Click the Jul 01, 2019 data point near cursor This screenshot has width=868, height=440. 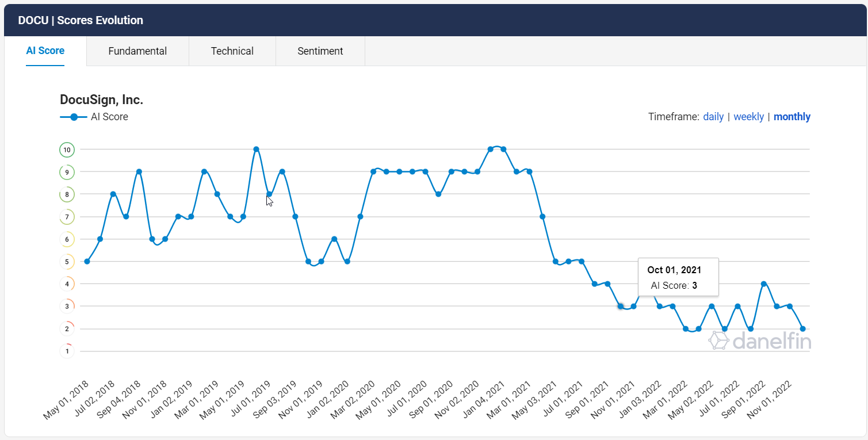point(269,194)
